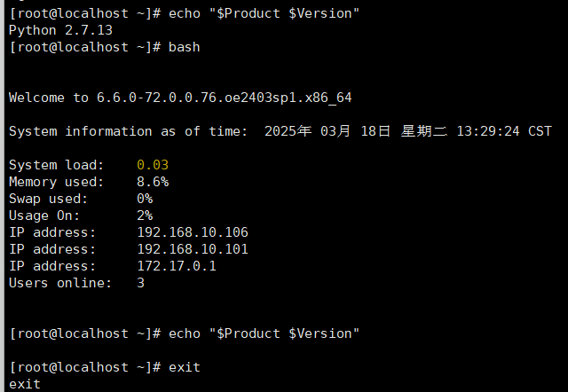Click the timestamp 13:29:24 CST
The width and height of the screenshot is (568, 392).
(x=504, y=131)
